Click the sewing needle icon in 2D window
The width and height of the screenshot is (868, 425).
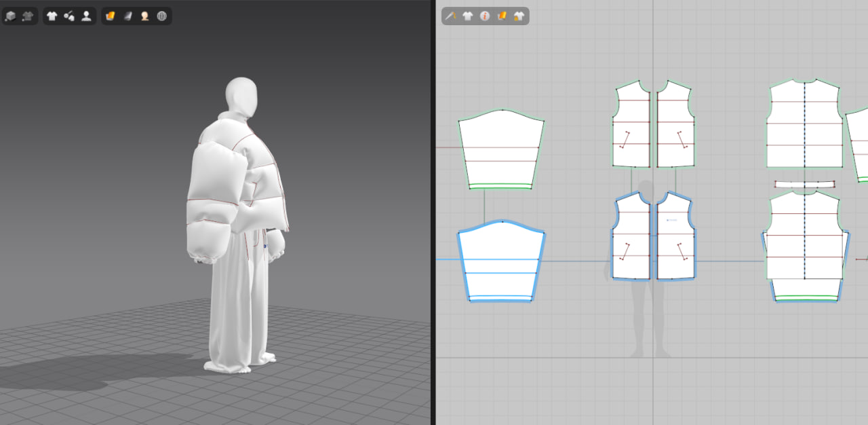click(450, 16)
